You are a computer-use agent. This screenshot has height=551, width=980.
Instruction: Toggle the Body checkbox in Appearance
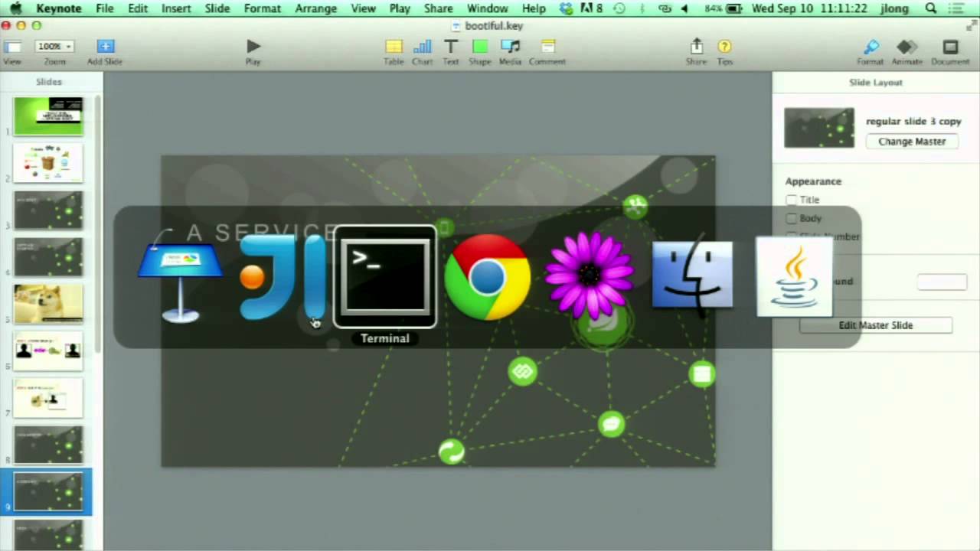click(x=792, y=218)
